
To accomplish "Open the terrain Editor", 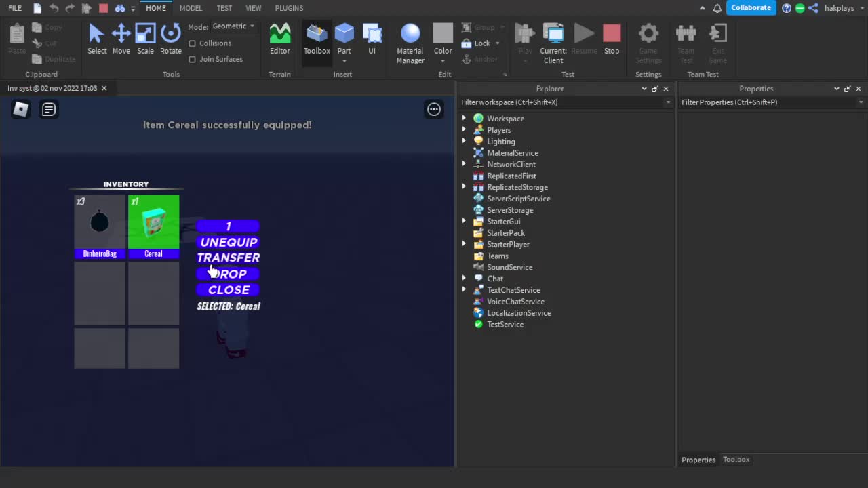I will pos(279,41).
